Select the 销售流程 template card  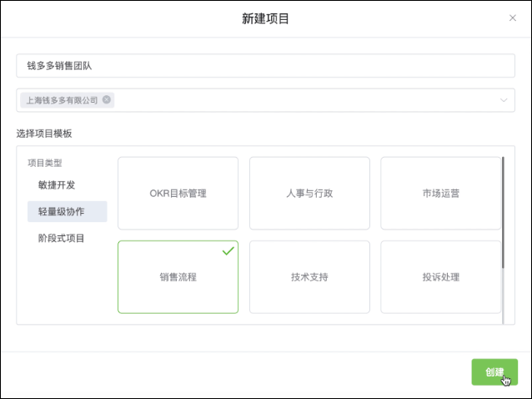click(178, 277)
